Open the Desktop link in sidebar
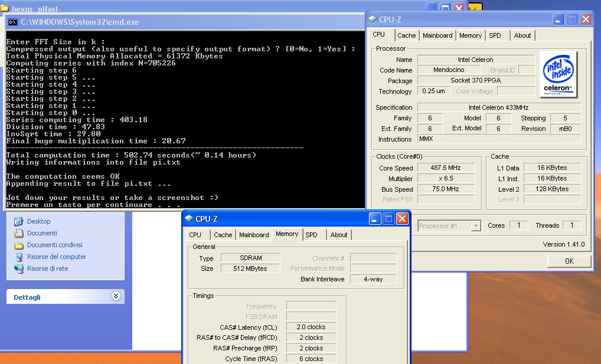This screenshot has height=364, width=601. (x=39, y=221)
